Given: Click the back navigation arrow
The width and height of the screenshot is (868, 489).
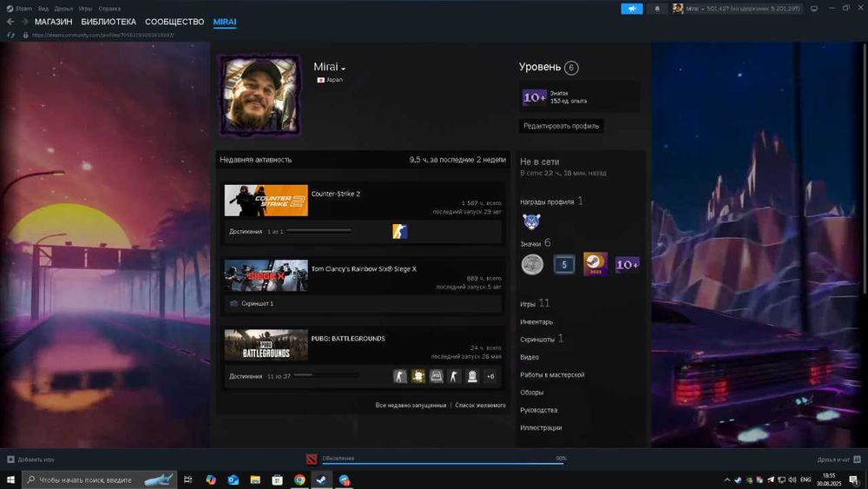Looking at the screenshot, I should click(x=10, y=22).
